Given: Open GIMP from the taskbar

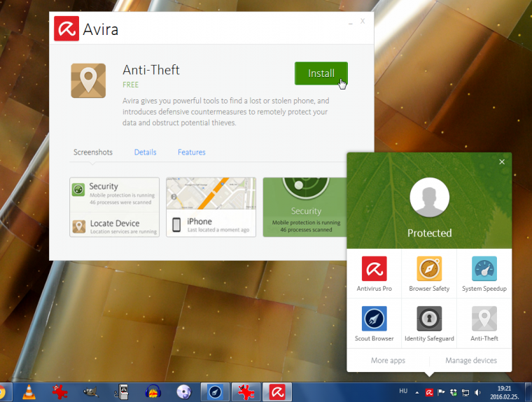Looking at the screenshot, I should (x=91, y=392).
